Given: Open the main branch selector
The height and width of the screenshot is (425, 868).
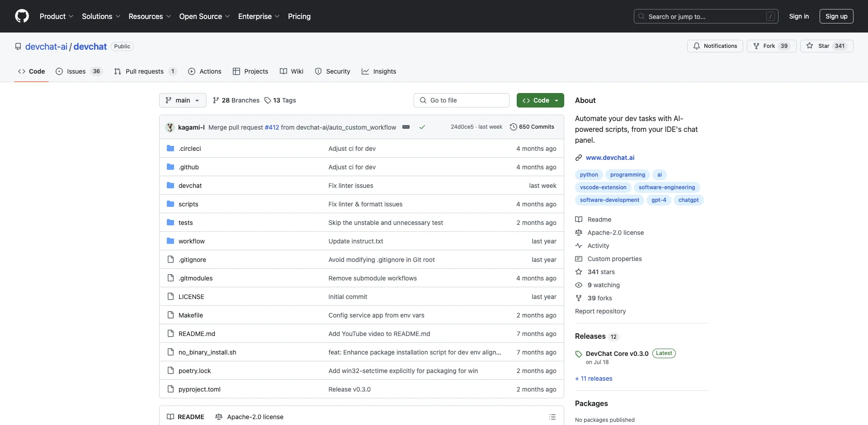Looking at the screenshot, I should point(183,100).
